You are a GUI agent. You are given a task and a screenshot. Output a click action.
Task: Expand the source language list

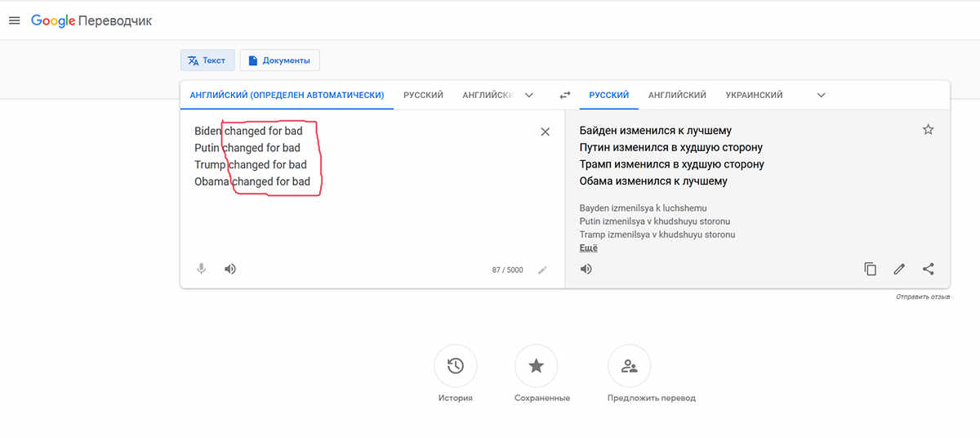(x=529, y=95)
